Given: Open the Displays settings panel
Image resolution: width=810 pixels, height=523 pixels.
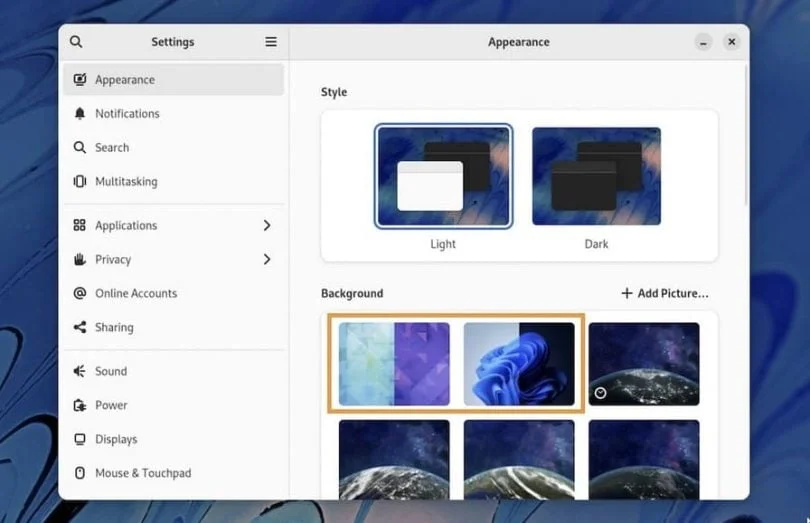Looking at the screenshot, I should point(174,439).
